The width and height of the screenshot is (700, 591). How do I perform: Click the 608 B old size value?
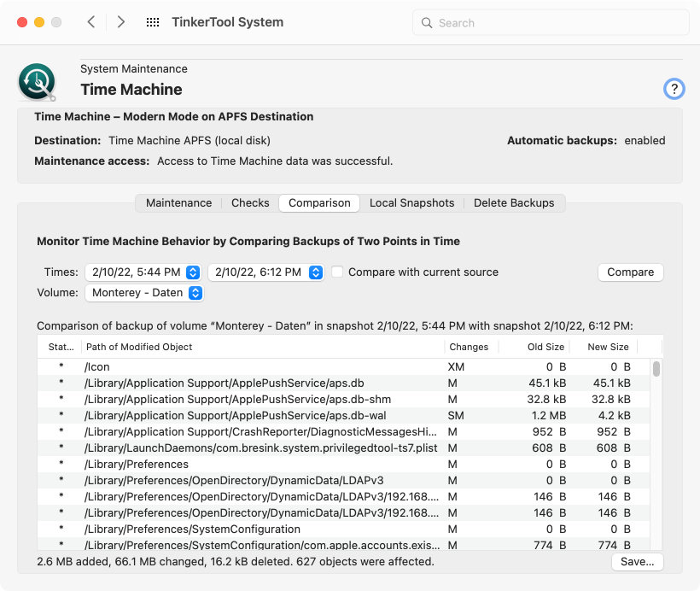(x=549, y=448)
